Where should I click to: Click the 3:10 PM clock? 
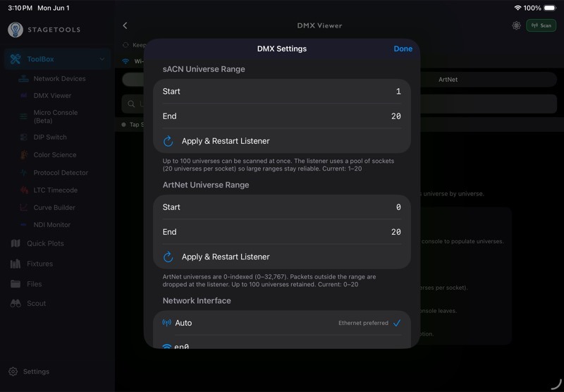coord(20,8)
